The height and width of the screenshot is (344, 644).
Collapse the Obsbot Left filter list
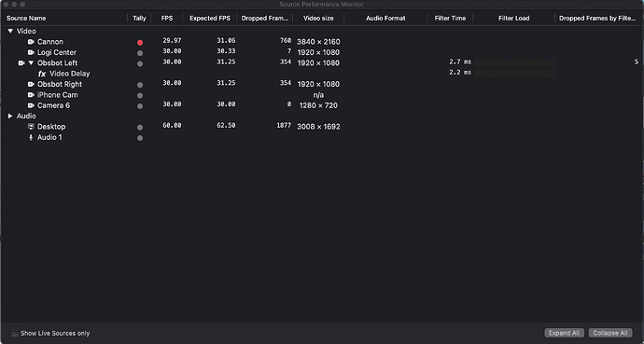point(31,63)
